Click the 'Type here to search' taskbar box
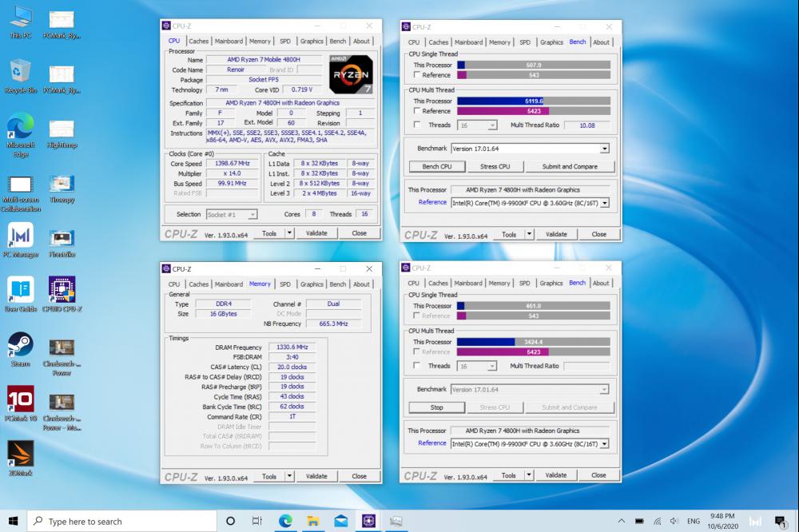This screenshot has height=532, width=799. [122, 521]
